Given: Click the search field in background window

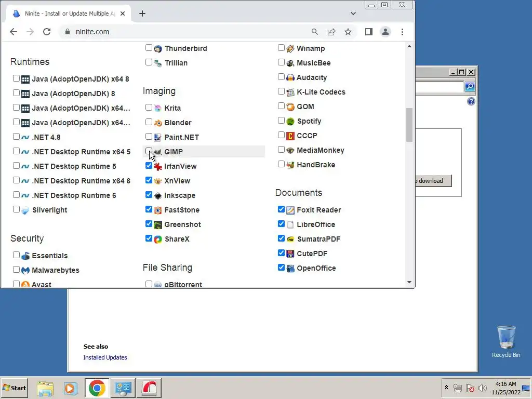Looking at the screenshot, I should (440, 87).
